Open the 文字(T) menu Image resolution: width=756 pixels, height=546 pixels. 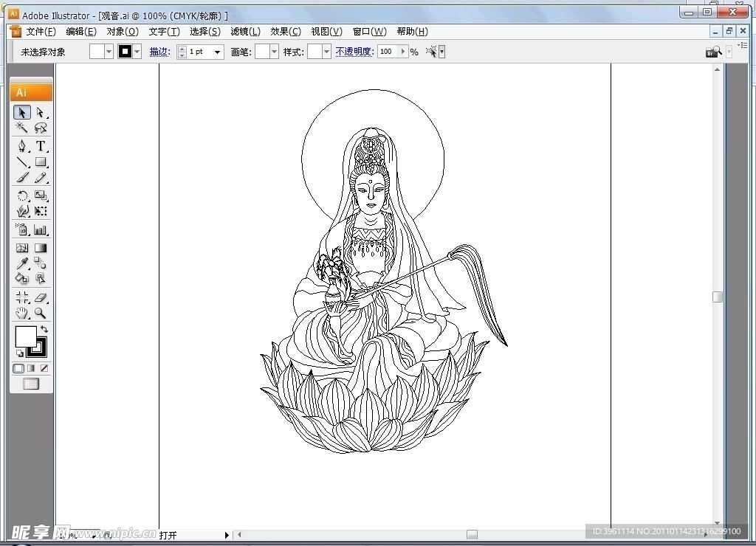click(164, 31)
